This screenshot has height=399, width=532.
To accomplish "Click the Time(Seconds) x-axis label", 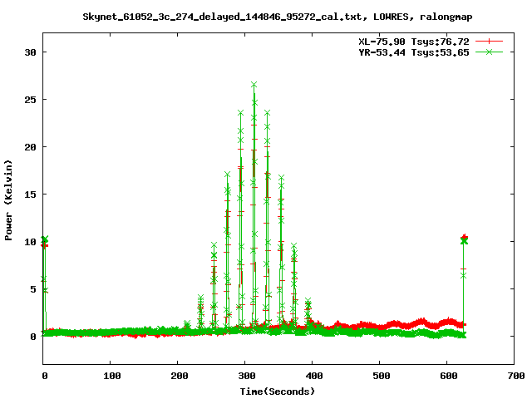I will tap(278, 392).
